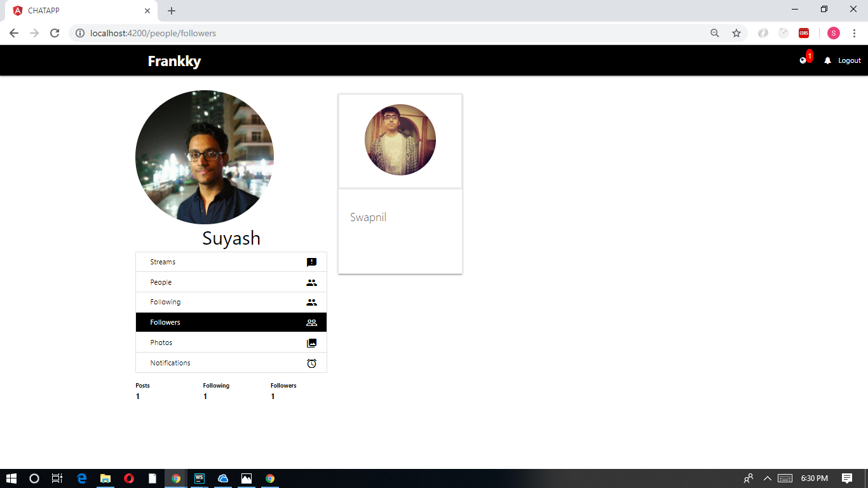Click the bell icon in the navbar
This screenshot has width=868, height=488.
[827, 60]
